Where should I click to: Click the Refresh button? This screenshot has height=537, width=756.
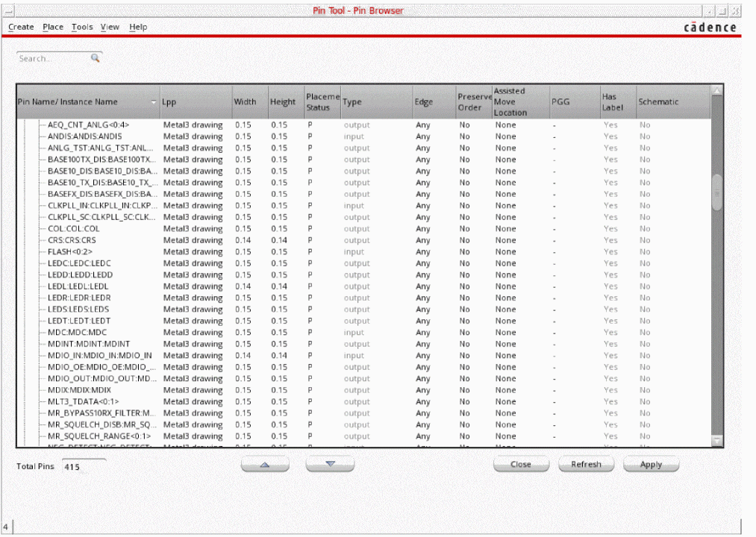[586, 464]
